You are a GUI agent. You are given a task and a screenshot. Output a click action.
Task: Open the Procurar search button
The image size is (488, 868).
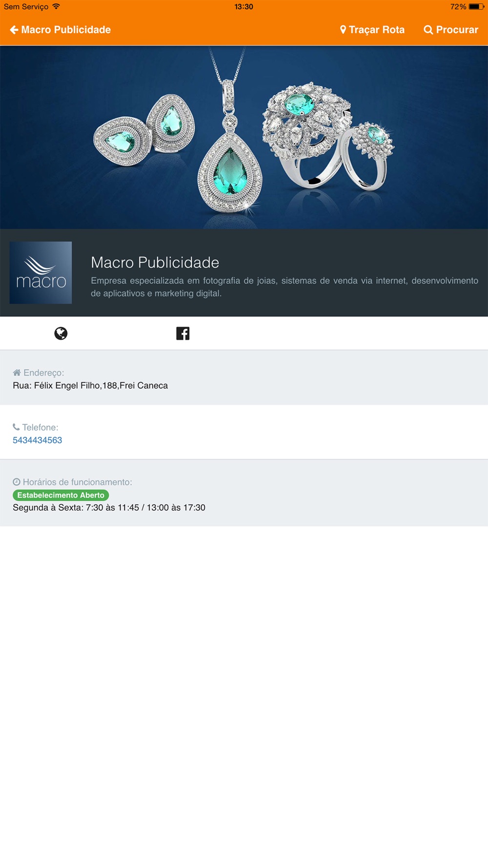(x=451, y=30)
